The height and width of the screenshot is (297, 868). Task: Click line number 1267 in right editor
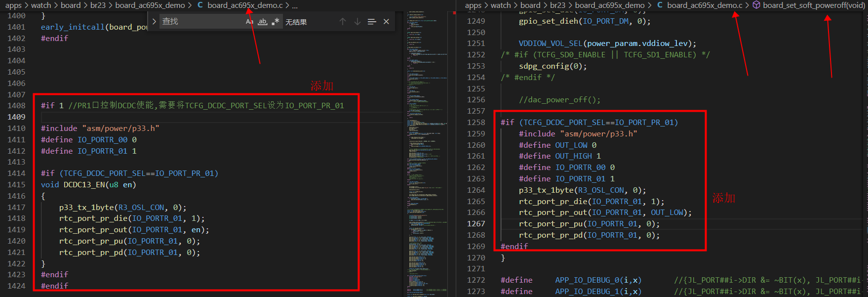point(476,224)
